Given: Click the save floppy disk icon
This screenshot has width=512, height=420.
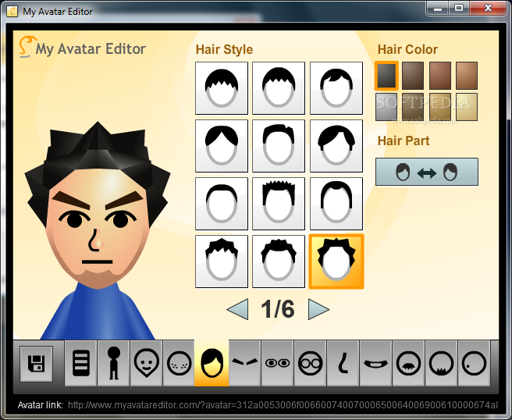Looking at the screenshot, I should [36, 364].
